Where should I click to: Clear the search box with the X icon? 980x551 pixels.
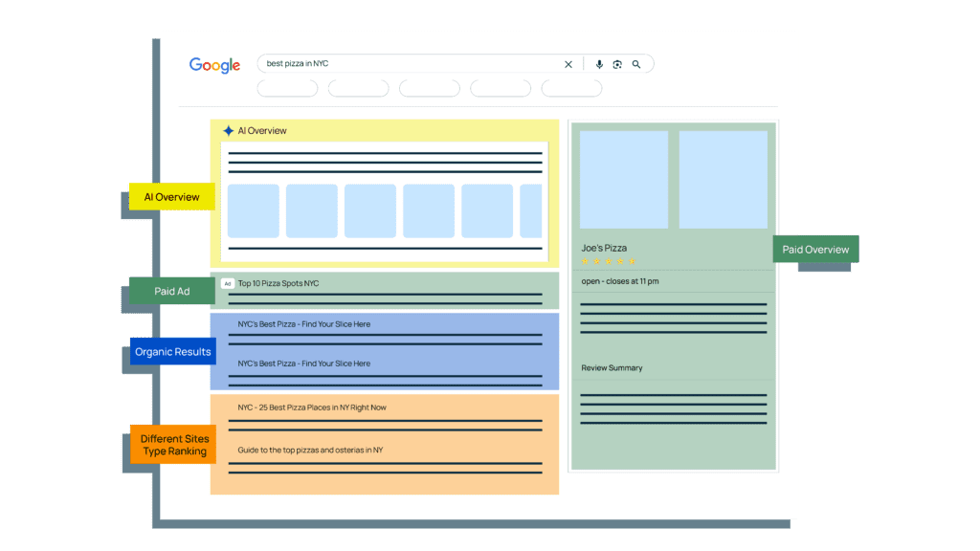pos(568,64)
